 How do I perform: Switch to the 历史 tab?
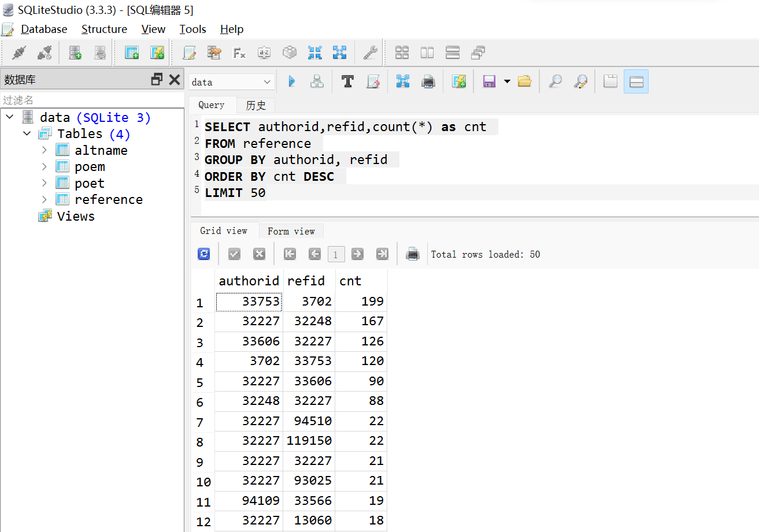tap(256, 105)
